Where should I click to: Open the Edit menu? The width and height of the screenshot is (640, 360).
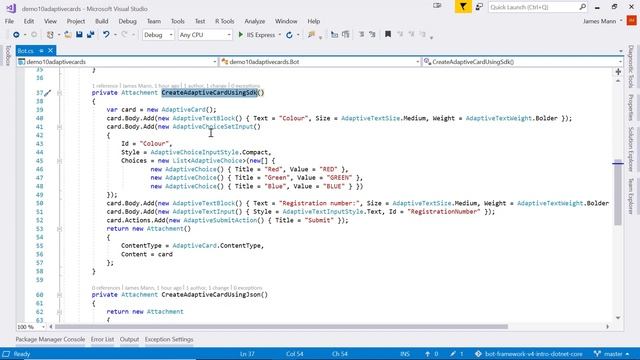click(x=29, y=21)
